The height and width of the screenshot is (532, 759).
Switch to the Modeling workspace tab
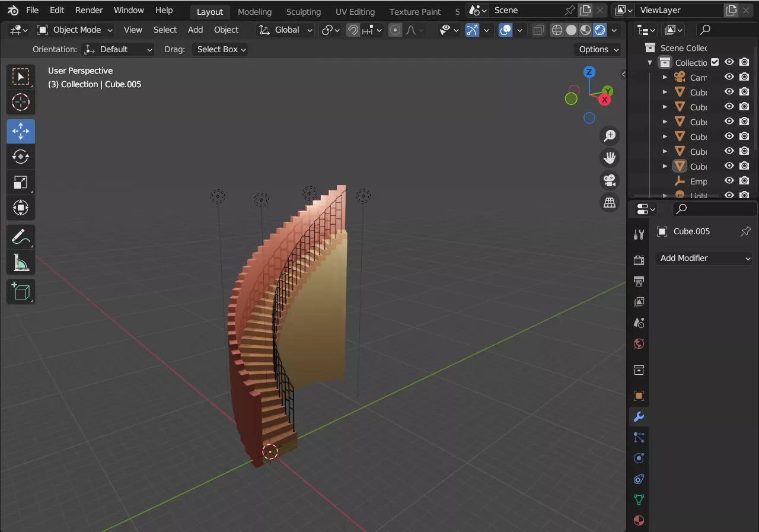point(254,12)
